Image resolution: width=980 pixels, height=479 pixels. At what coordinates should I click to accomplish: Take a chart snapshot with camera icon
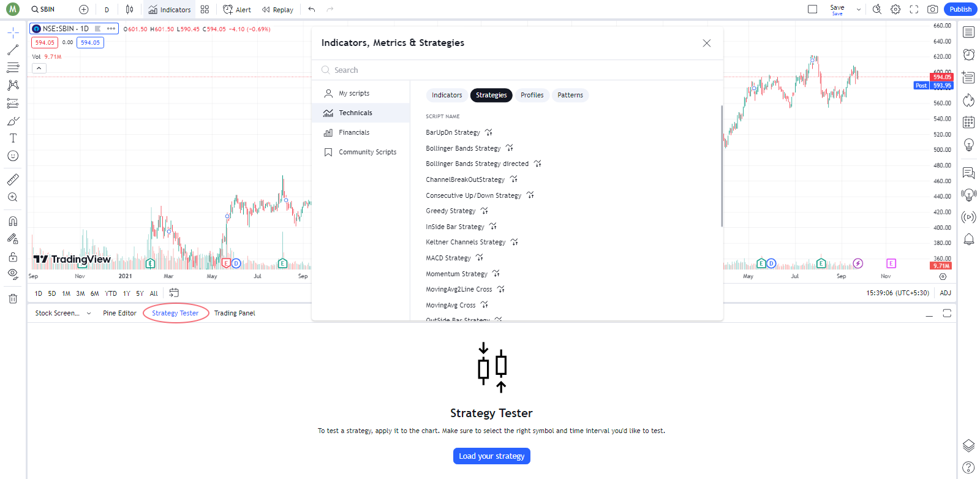932,9
